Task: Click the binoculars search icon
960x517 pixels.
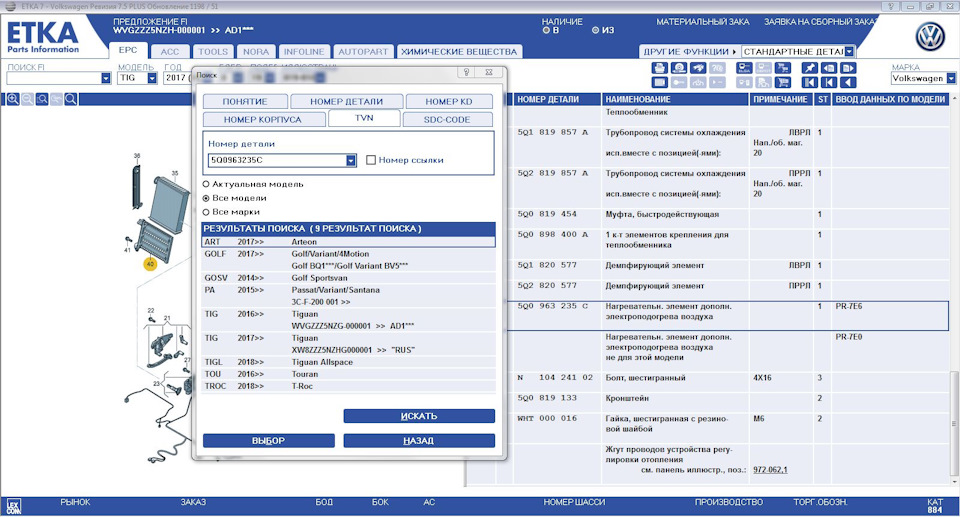Action: 698,68
